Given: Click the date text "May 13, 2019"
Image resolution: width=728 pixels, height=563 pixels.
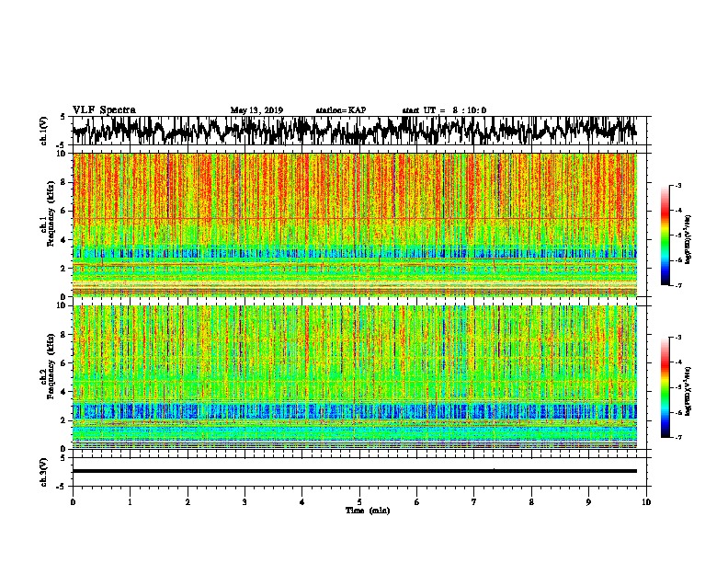Looking at the screenshot, I should (256, 110).
